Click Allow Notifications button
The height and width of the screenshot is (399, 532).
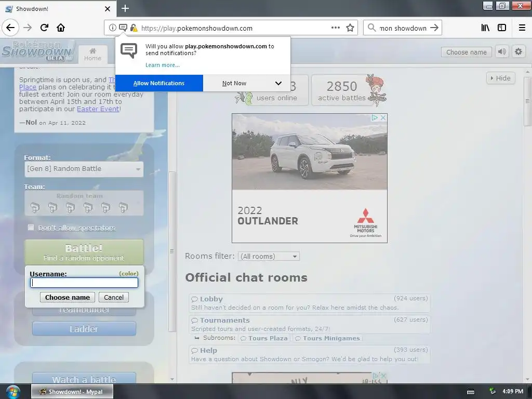159,83
